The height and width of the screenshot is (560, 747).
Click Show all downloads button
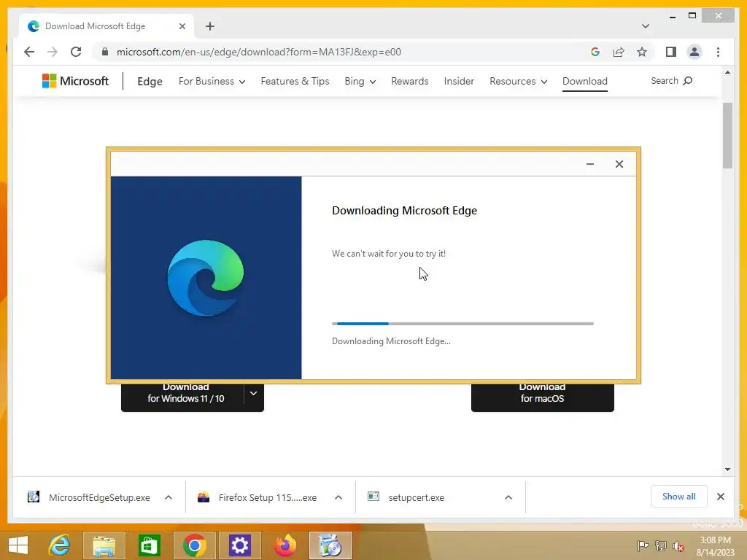pos(679,497)
